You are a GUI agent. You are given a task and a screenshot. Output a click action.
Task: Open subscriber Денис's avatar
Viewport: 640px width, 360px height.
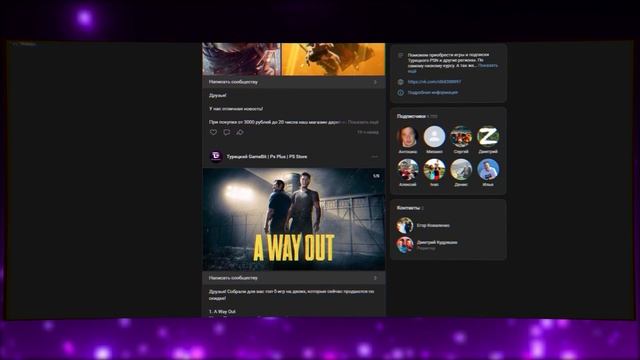coord(461,169)
